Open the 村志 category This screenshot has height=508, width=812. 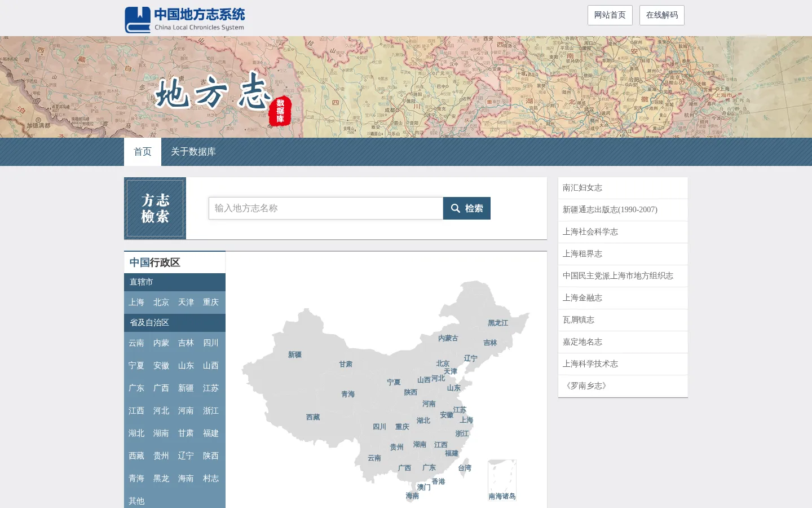coord(211,479)
